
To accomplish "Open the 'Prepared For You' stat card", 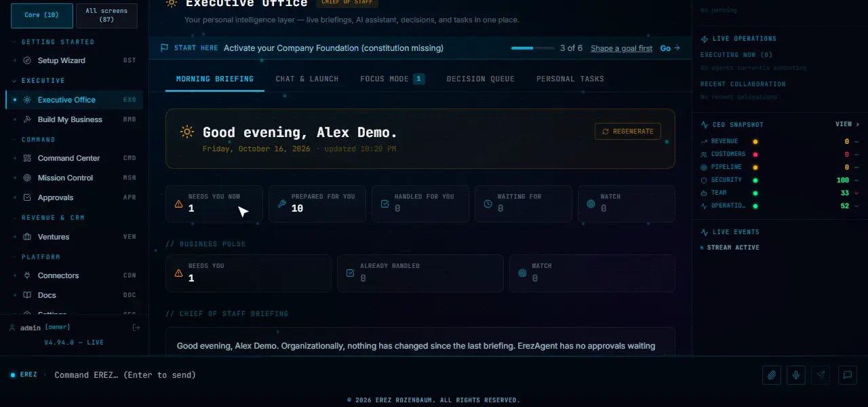I will coord(317,203).
